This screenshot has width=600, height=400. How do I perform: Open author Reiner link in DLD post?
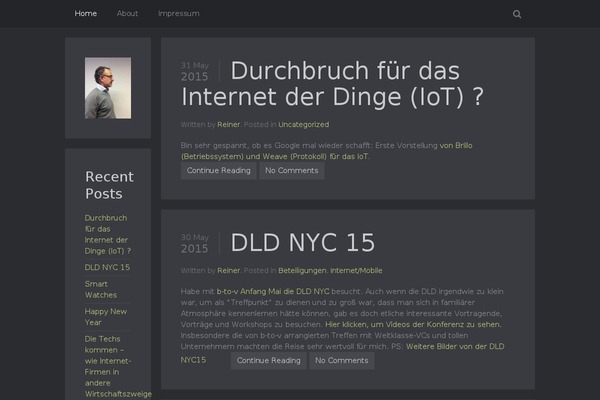click(228, 270)
